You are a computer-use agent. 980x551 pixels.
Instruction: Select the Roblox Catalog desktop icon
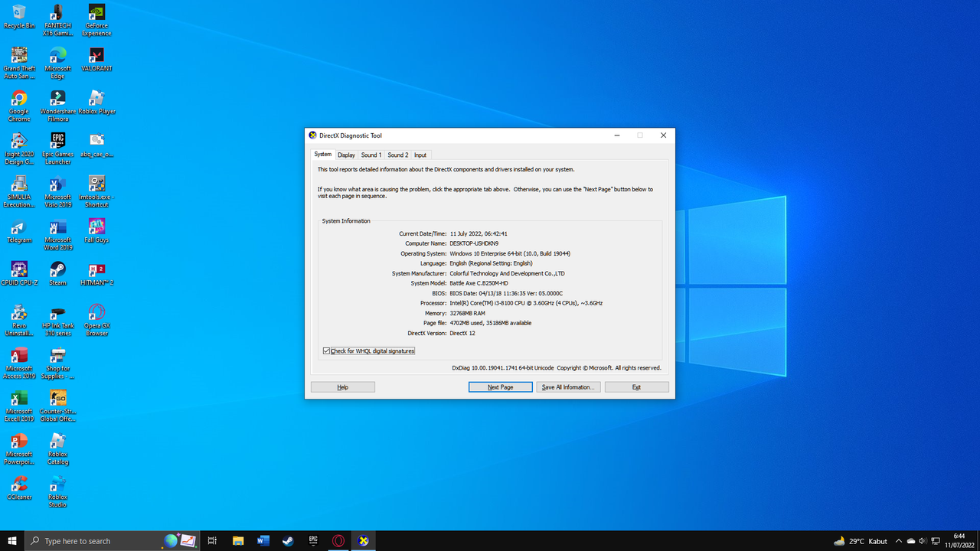point(57,449)
